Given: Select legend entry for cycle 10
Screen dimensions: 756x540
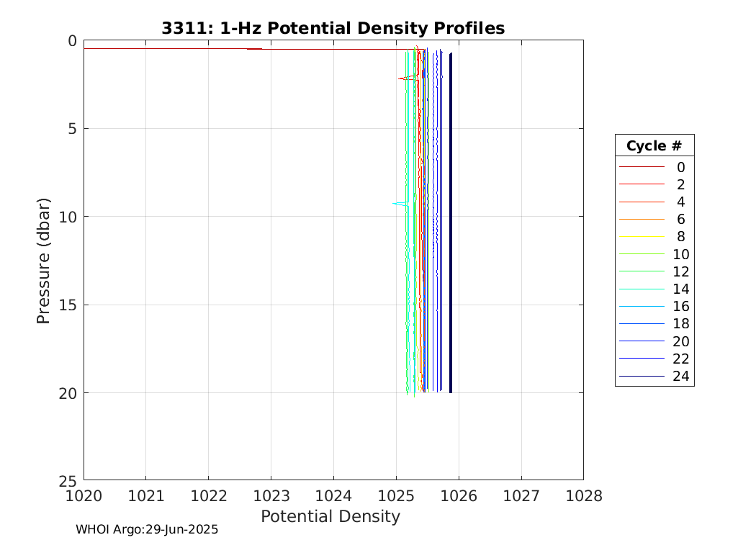Looking at the screenshot, I should coord(654,254).
